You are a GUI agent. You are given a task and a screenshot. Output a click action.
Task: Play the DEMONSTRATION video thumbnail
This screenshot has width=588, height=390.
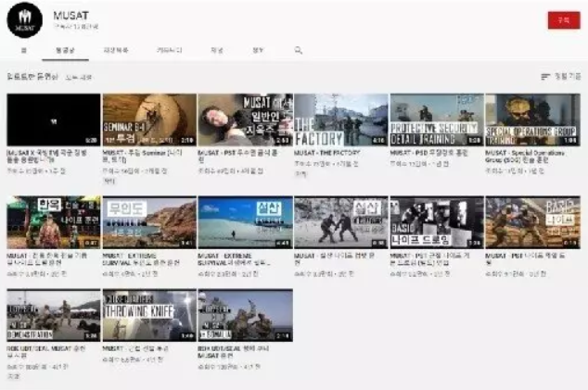(54, 315)
